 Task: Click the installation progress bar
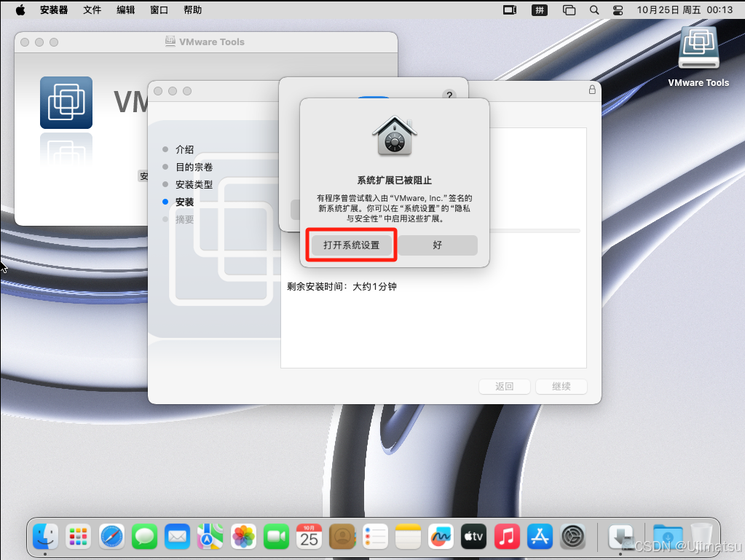coord(535,231)
